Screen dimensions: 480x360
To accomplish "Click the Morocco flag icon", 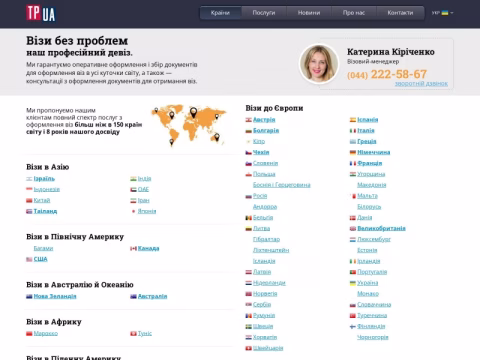I will (x=29, y=334).
